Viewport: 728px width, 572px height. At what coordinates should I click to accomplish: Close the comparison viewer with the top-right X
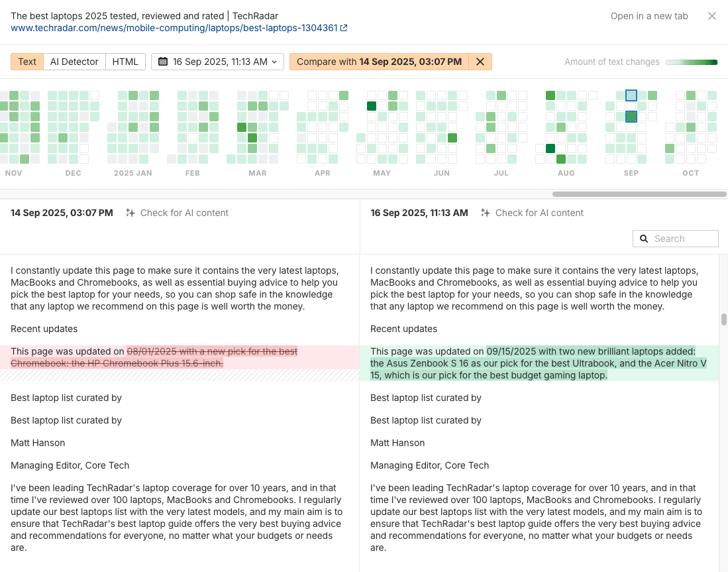712,16
